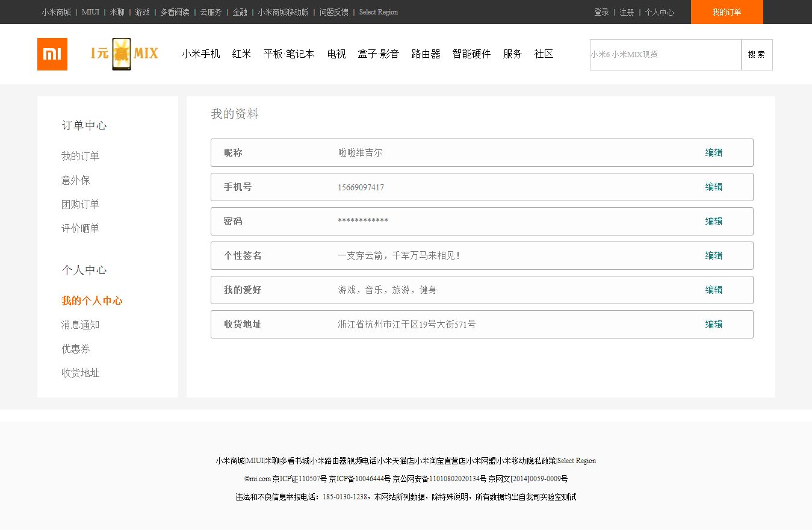Select 我的个人中心 in the sidebar

[91, 301]
